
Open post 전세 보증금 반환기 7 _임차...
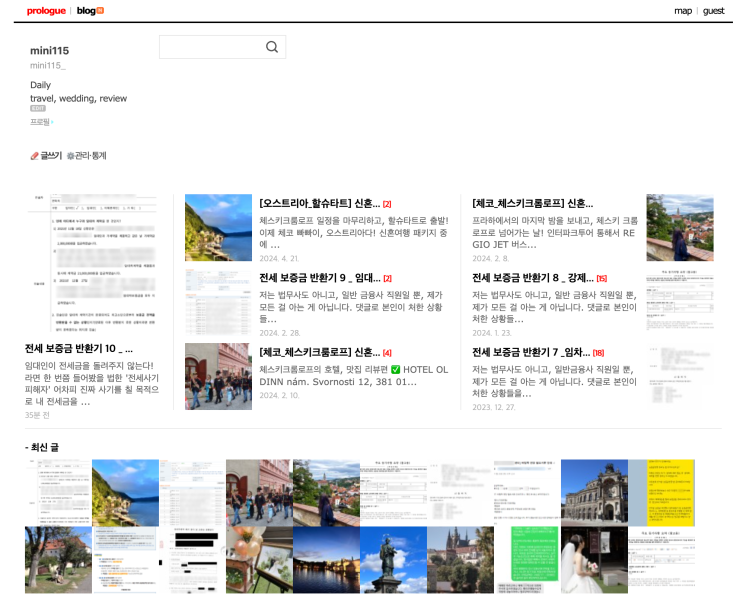coord(531,352)
